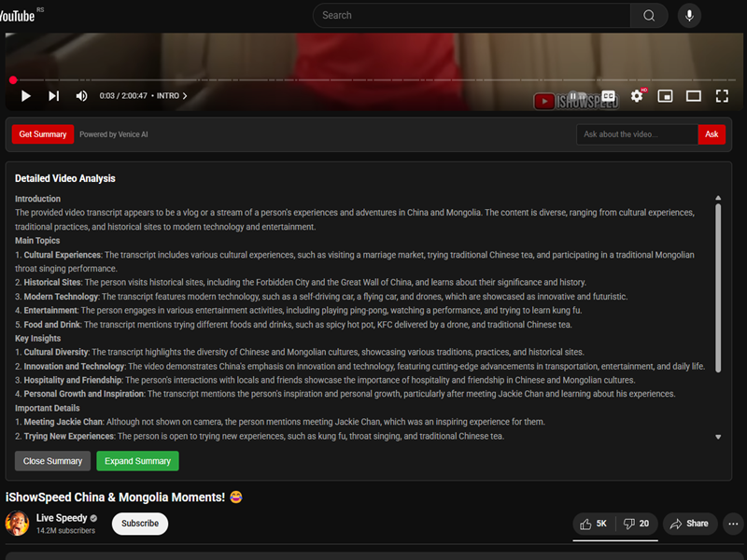Toggle the autoplay switch
This screenshot has width=747, height=560.
tap(577, 96)
